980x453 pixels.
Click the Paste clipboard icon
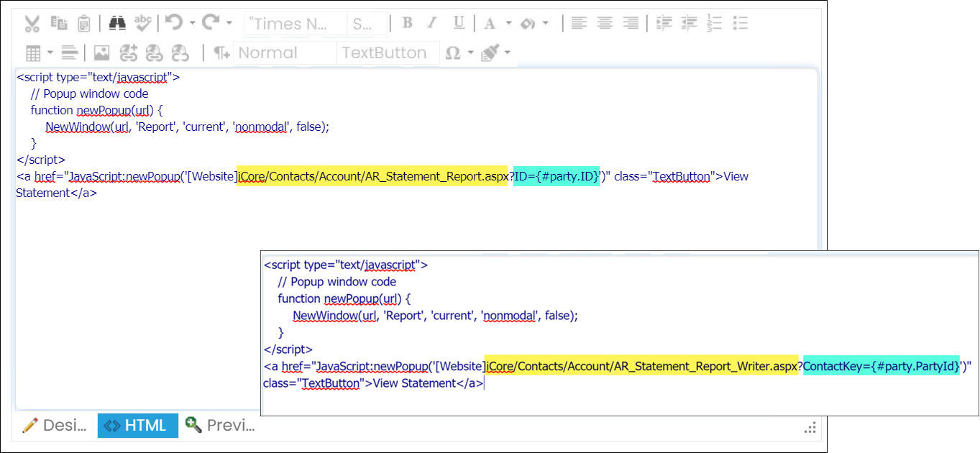[84, 24]
